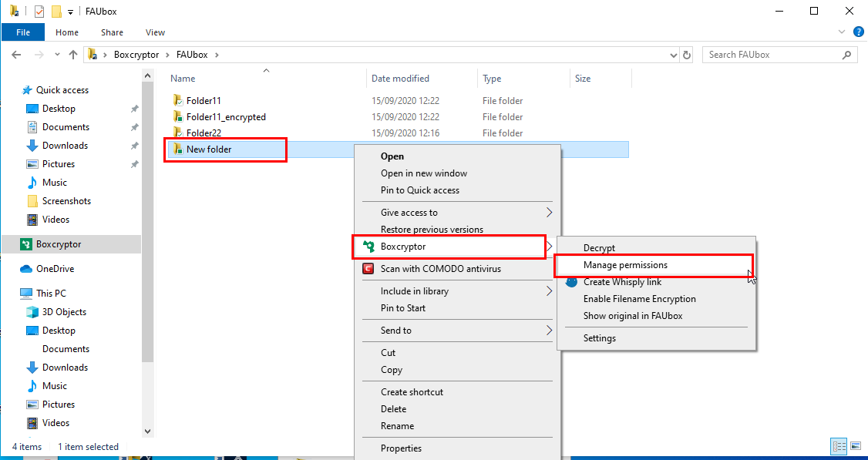Open the address bar history dropdown
868x460 pixels.
[673, 55]
